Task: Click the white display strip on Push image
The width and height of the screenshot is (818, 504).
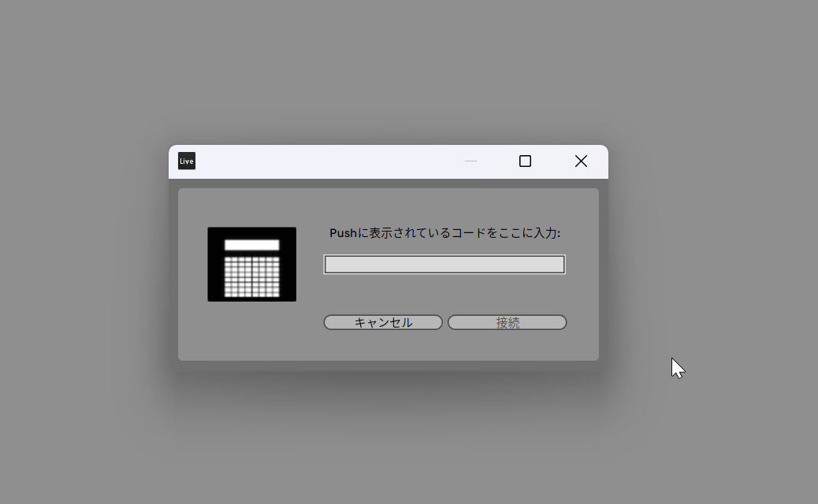Action: [252, 245]
